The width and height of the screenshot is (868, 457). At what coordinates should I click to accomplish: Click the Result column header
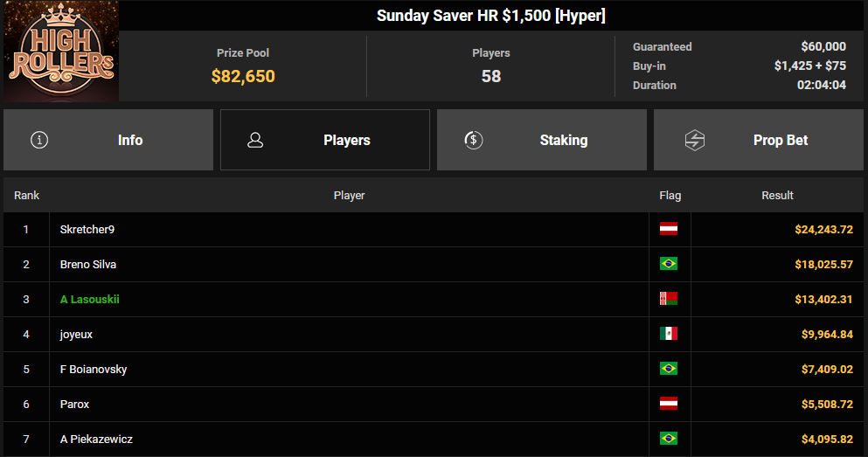pos(777,196)
